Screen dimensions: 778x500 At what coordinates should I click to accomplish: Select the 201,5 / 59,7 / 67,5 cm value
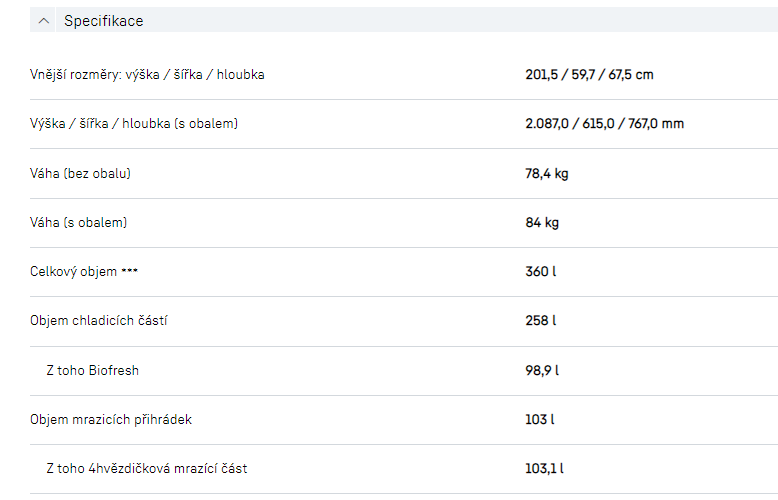click(x=589, y=75)
